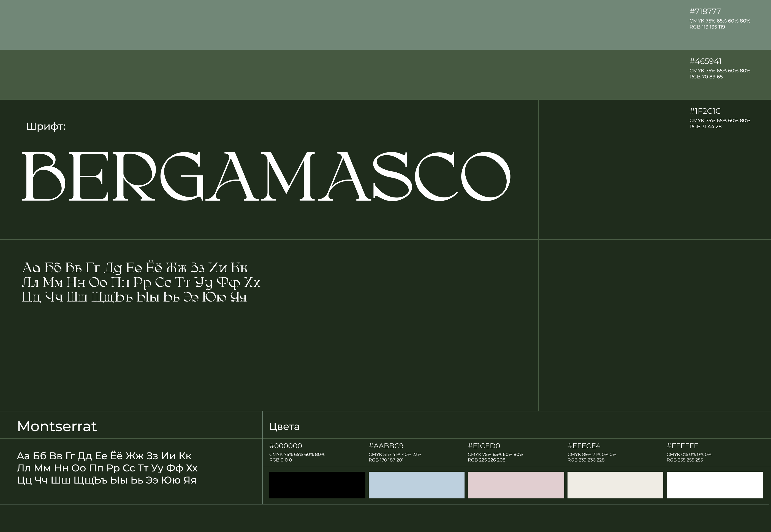
Task: Click the Bergamasco Cyrillic alphabet sample
Action: pos(141,282)
